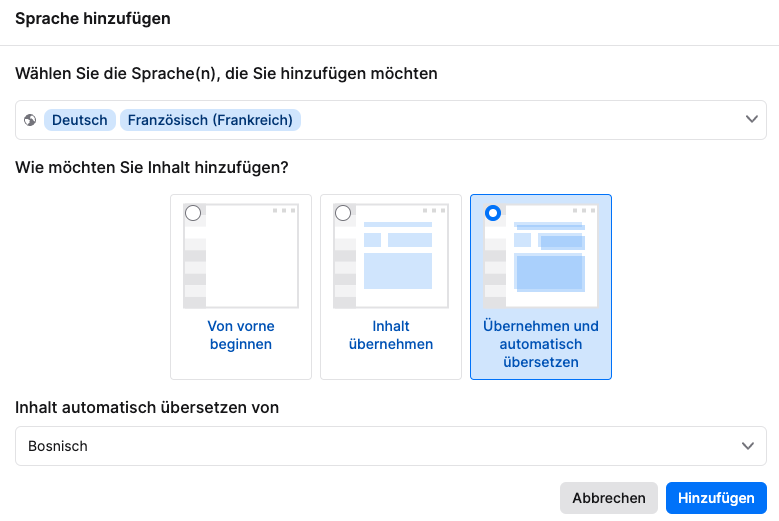Viewport: 779px width, 521px height.
Task: Click the 'Von vorne beginnen' label text
Action: click(241, 335)
